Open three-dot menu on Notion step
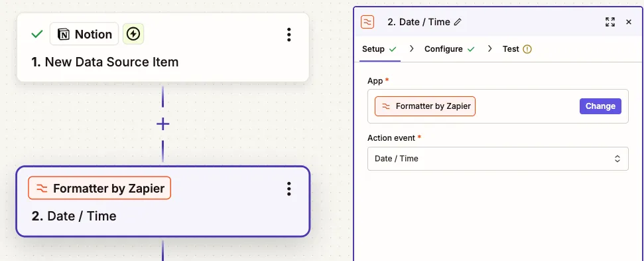Screen dimensions: 644x261 (289, 35)
